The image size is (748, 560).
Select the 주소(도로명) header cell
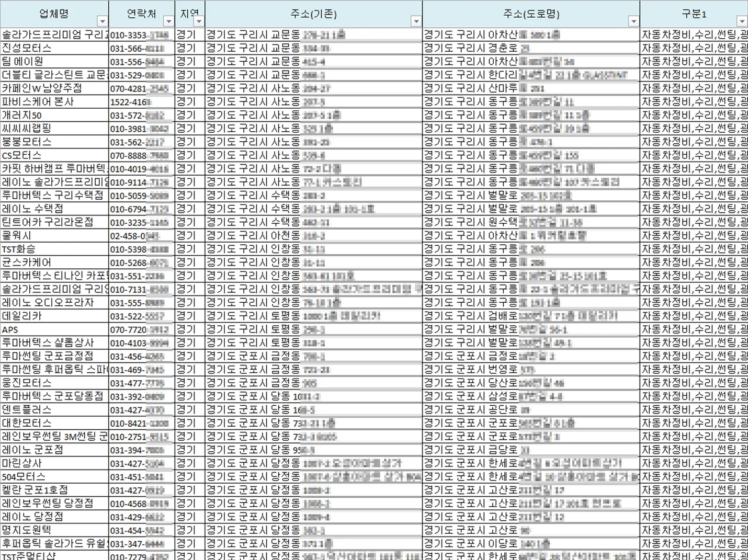[x=531, y=14]
